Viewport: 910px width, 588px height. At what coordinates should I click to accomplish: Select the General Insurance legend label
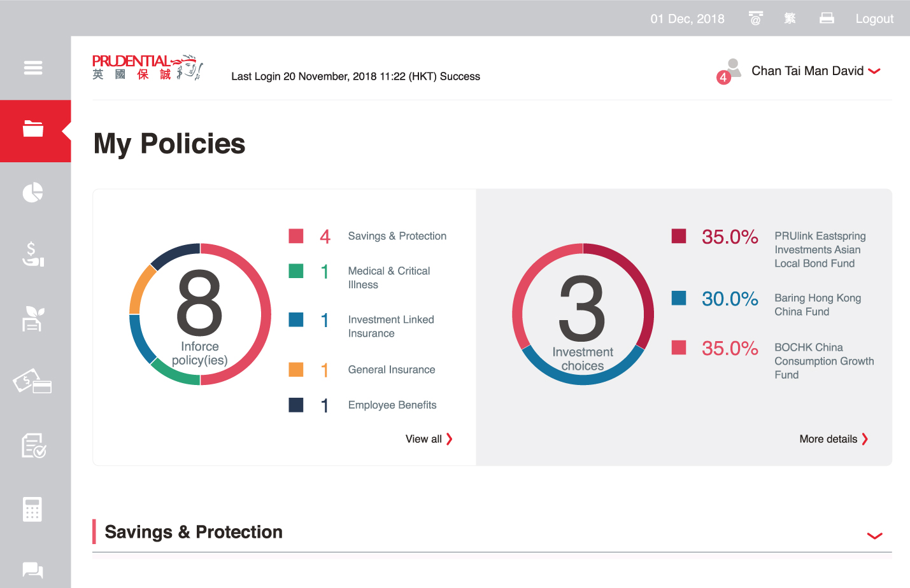coord(392,370)
